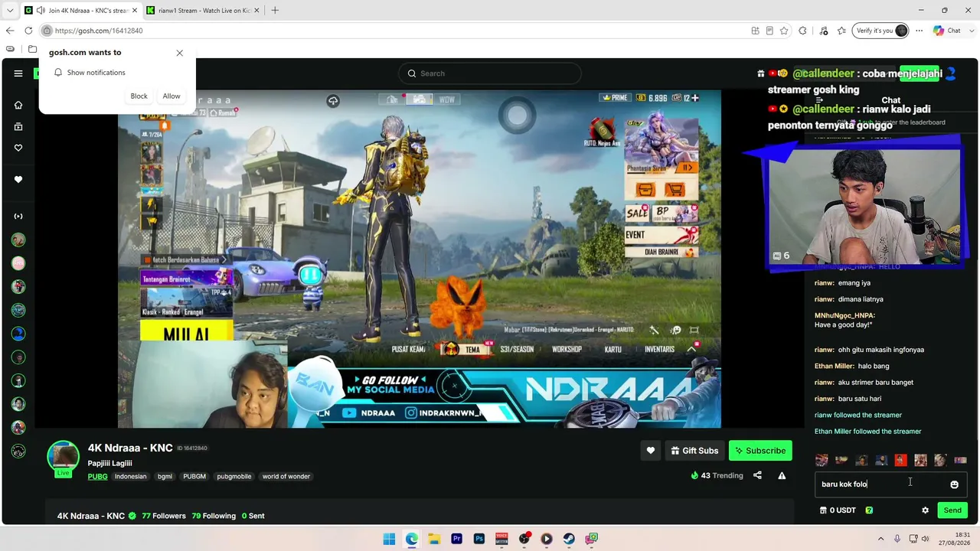Send the chat message
The image size is (980, 551).
click(952, 510)
